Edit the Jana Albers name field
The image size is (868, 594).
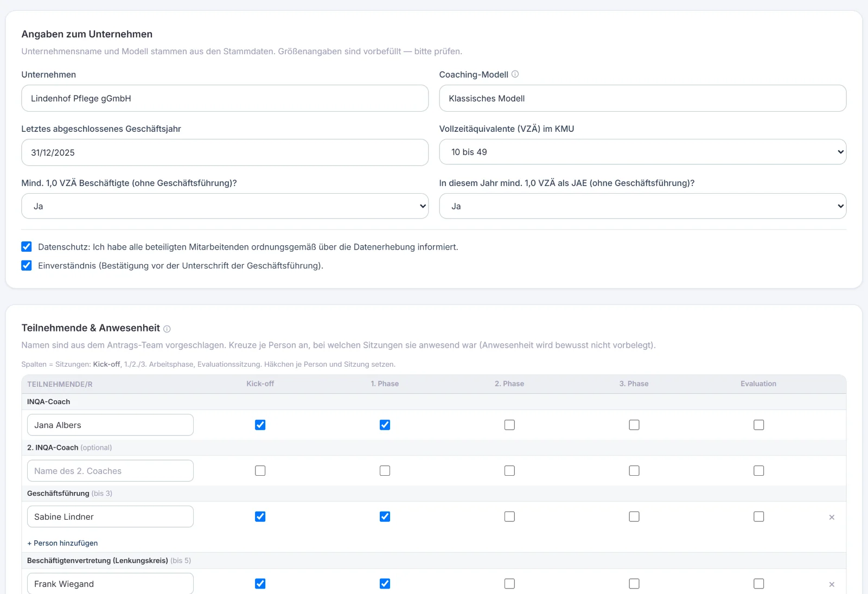(110, 425)
